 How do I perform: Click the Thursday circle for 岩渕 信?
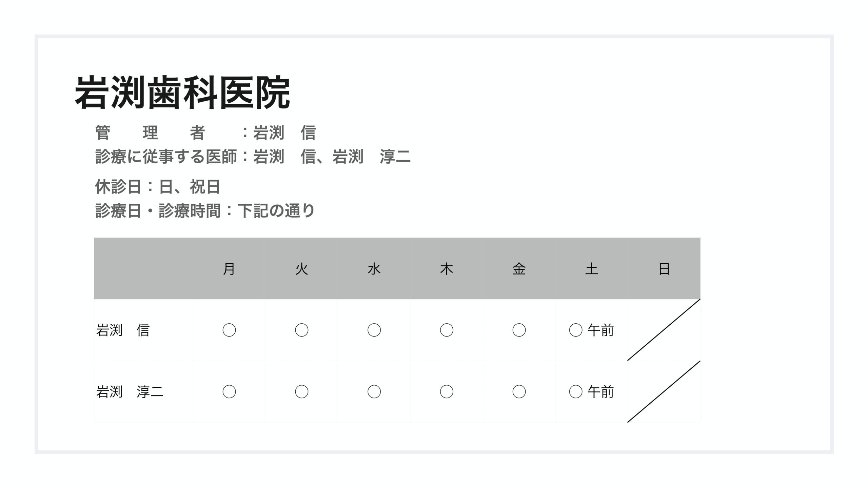click(447, 330)
